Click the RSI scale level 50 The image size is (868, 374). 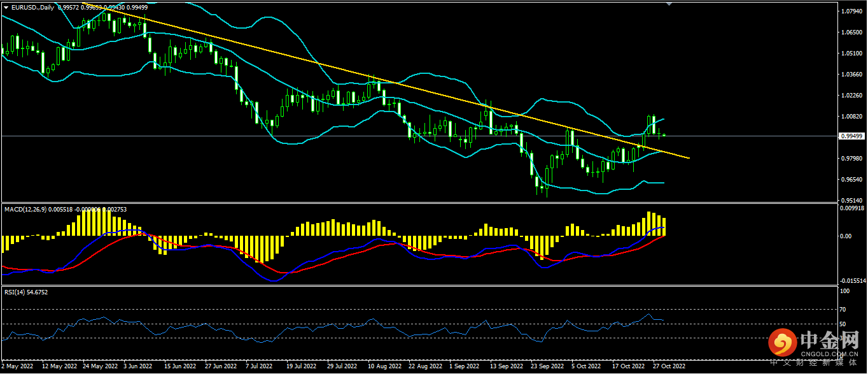coord(844,324)
